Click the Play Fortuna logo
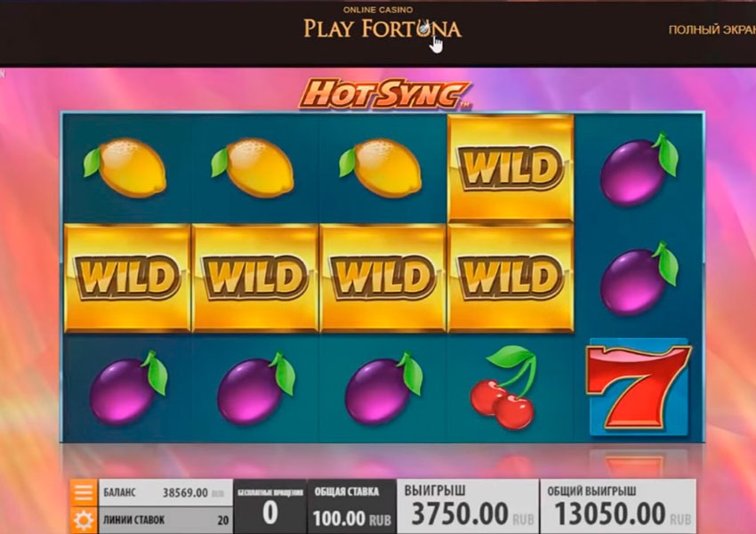The height and width of the screenshot is (534, 756). pyautogui.click(x=382, y=24)
